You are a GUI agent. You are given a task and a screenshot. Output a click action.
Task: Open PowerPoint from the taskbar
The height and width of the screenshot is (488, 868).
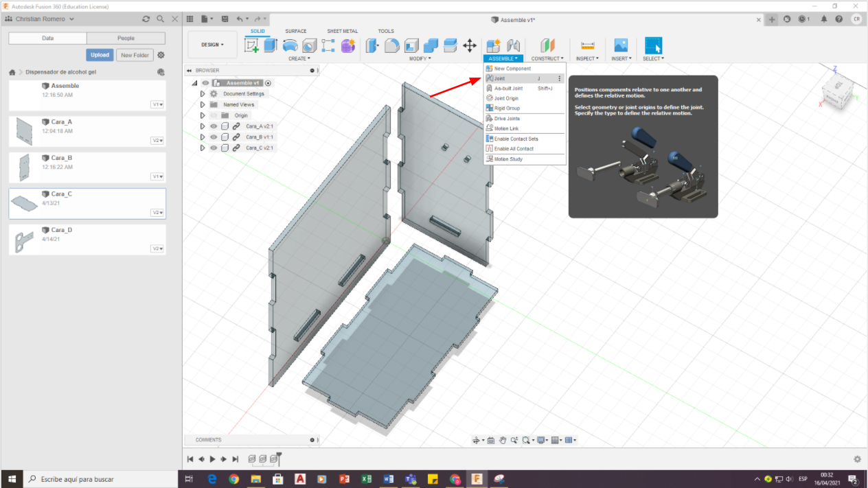344,479
